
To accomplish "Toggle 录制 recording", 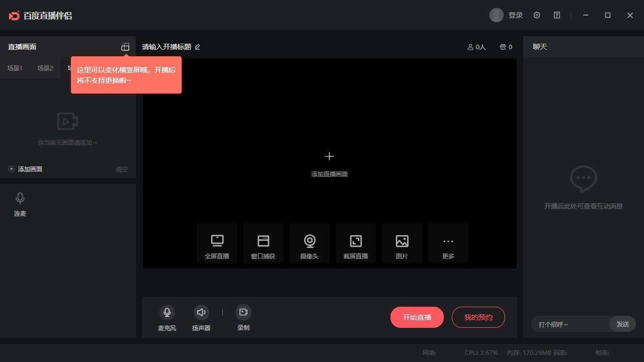I will 244,312.
